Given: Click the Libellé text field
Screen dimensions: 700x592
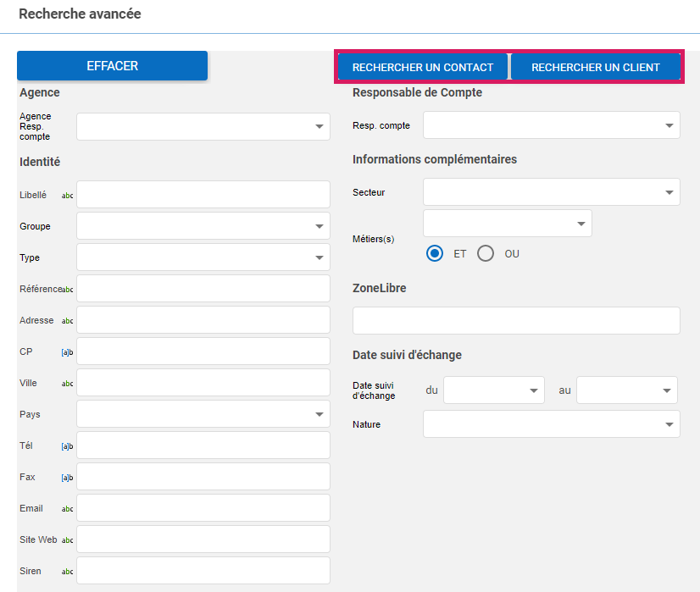Looking at the screenshot, I should click(x=203, y=195).
